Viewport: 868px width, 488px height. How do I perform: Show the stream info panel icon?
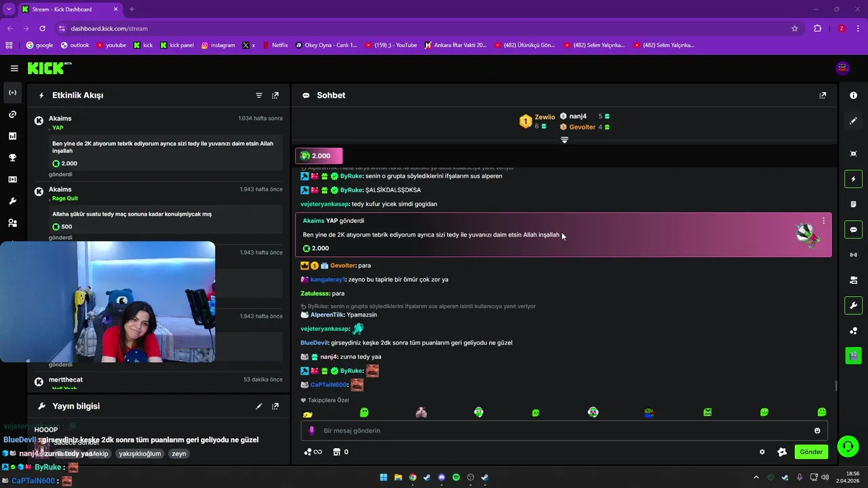click(854, 96)
